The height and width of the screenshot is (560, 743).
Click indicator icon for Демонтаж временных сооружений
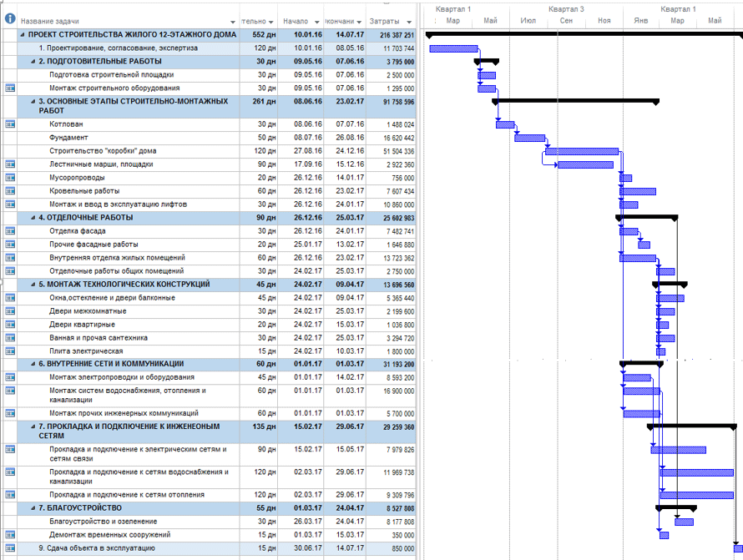click(x=10, y=534)
